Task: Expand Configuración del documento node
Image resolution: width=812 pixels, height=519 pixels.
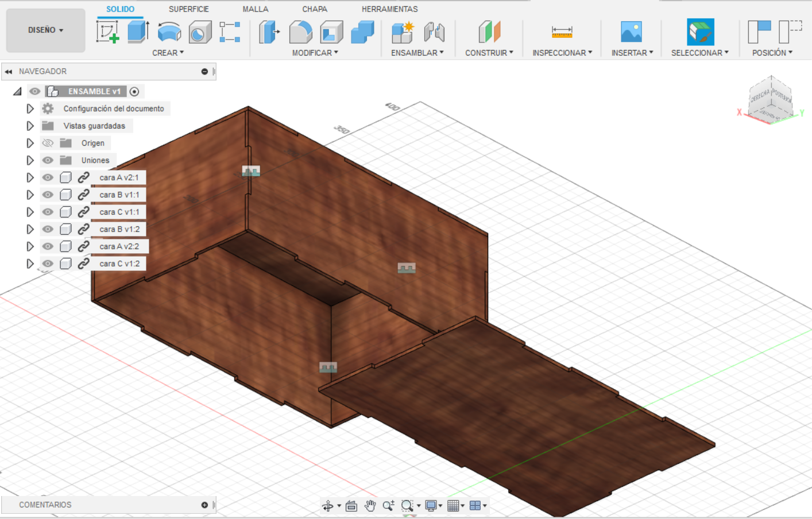Action: [30, 109]
